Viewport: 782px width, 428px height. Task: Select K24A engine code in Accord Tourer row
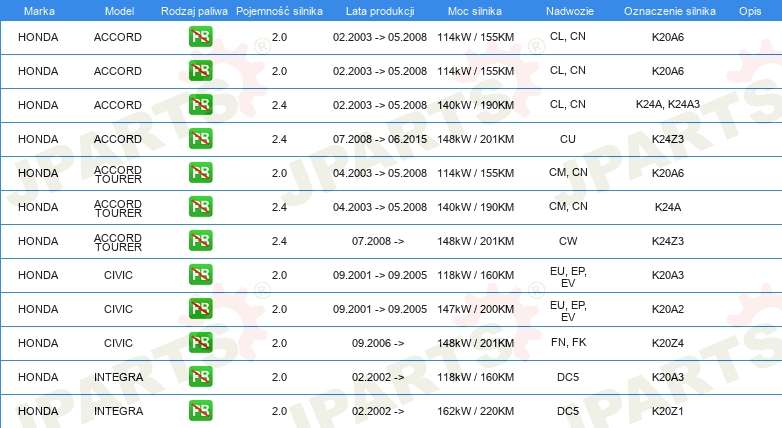[668, 207]
